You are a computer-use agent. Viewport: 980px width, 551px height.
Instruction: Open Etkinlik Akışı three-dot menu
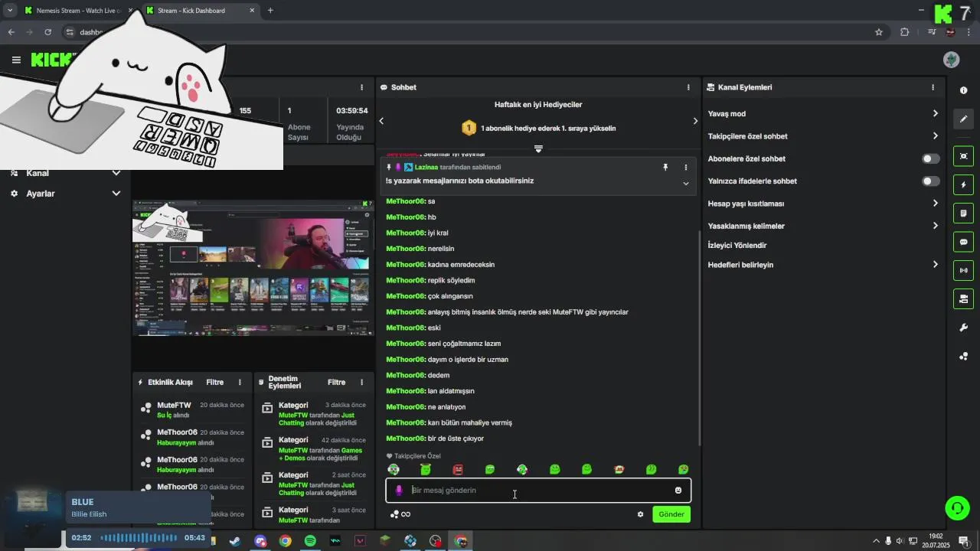click(240, 382)
